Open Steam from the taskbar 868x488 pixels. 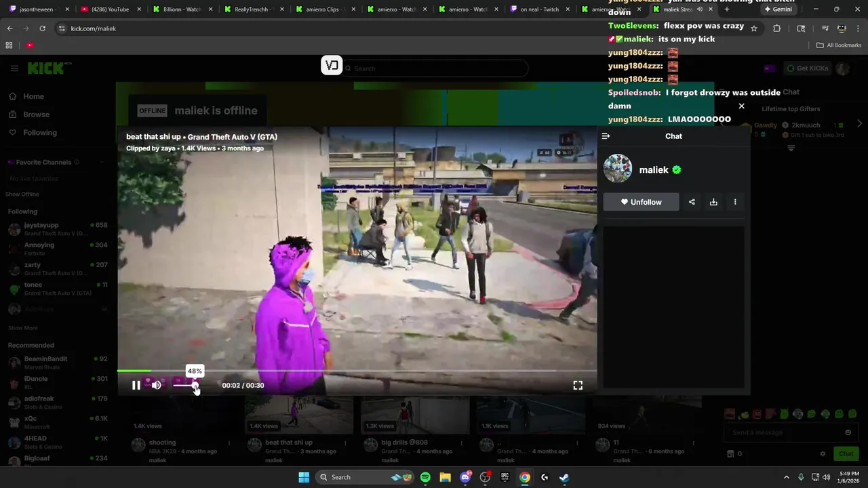(x=564, y=477)
